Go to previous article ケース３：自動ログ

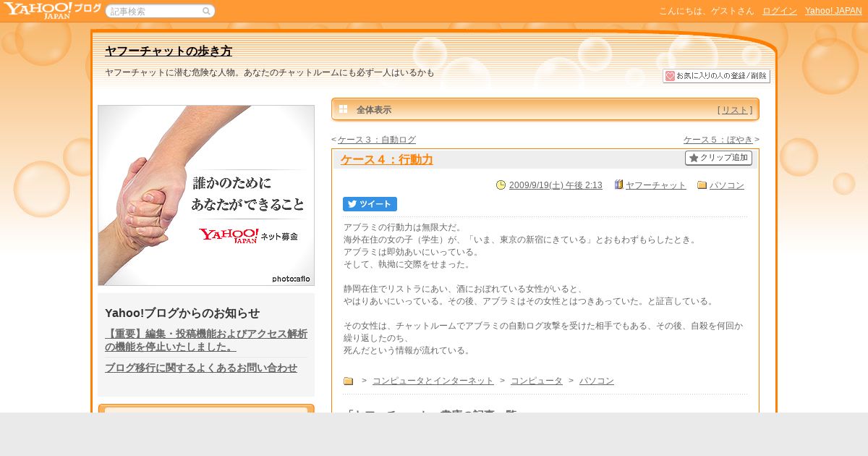pos(376,140)
